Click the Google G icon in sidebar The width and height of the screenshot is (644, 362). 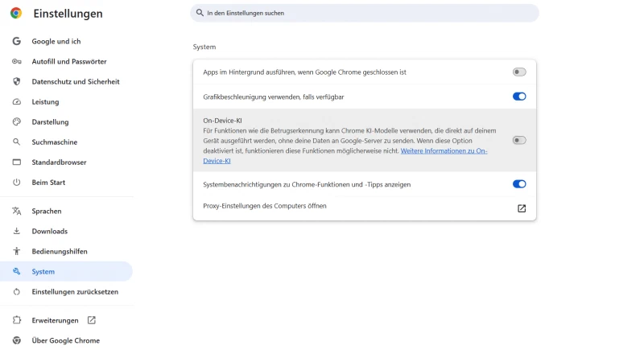[x=16, y=41]
